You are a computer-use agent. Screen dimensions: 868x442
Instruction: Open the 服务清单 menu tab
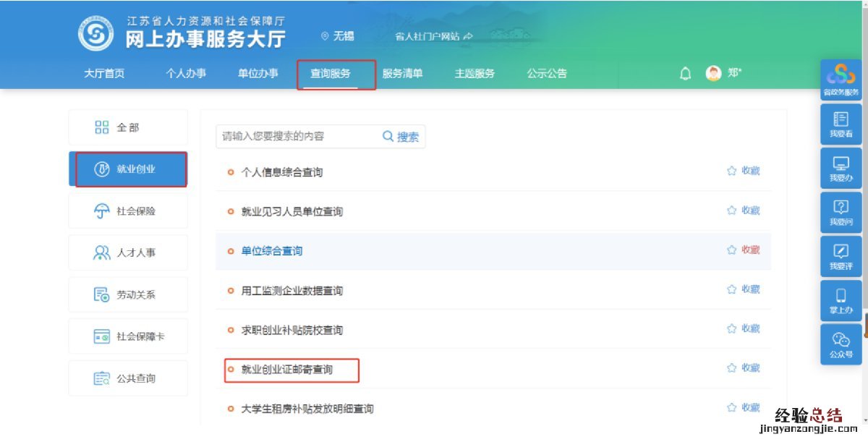402,73
